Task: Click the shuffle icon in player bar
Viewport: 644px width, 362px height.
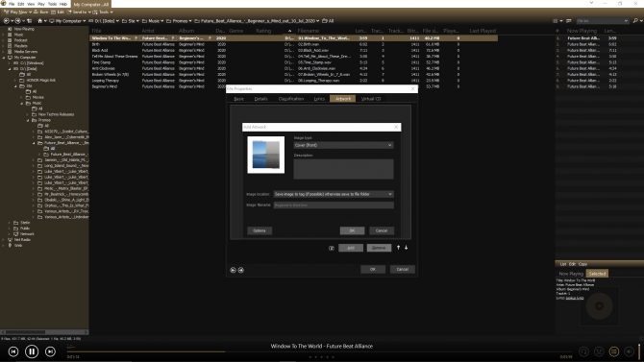Action: click(599, 351)
